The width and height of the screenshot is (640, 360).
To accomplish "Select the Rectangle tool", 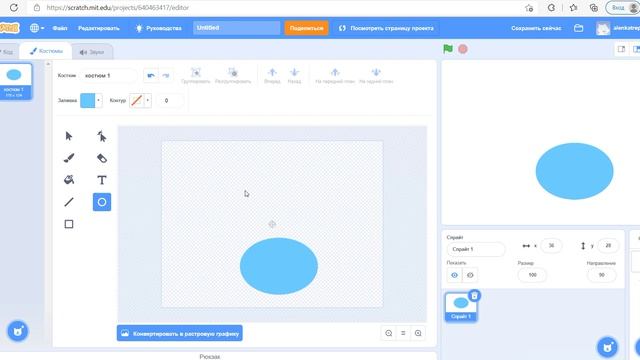I will point(69,224).
